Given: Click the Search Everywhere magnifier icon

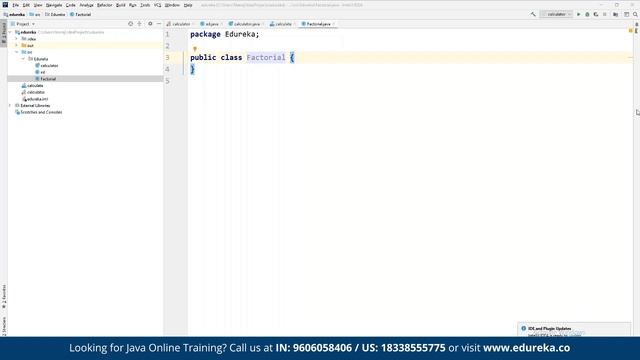Looking at the screenshot, I should coord(636,14).
